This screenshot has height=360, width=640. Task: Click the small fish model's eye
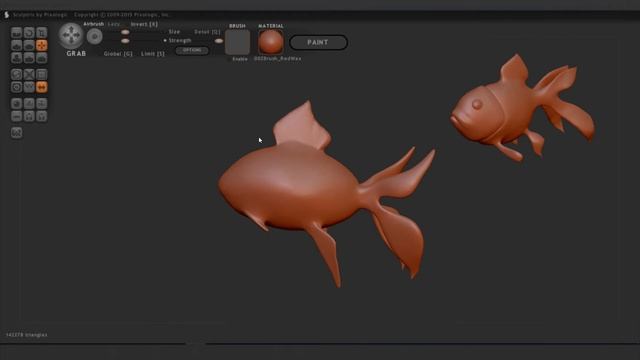[477, 104]
